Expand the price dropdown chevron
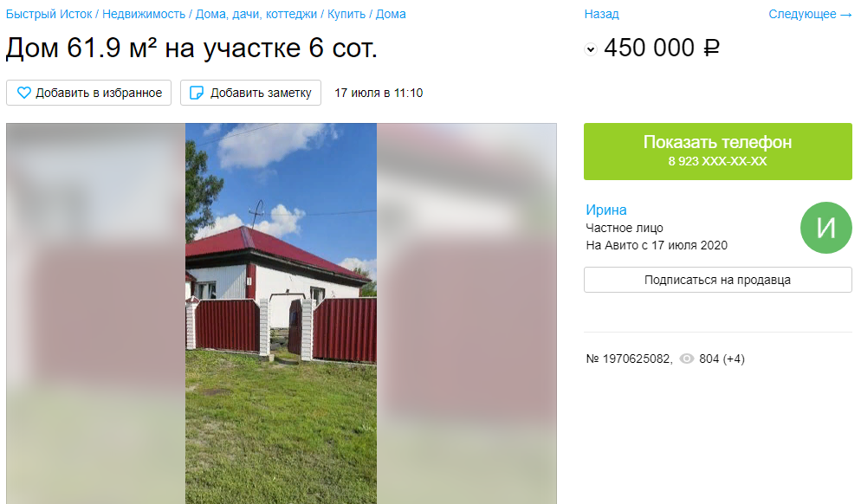This screenshot has height=504, width=861. [x=590, y=49]
